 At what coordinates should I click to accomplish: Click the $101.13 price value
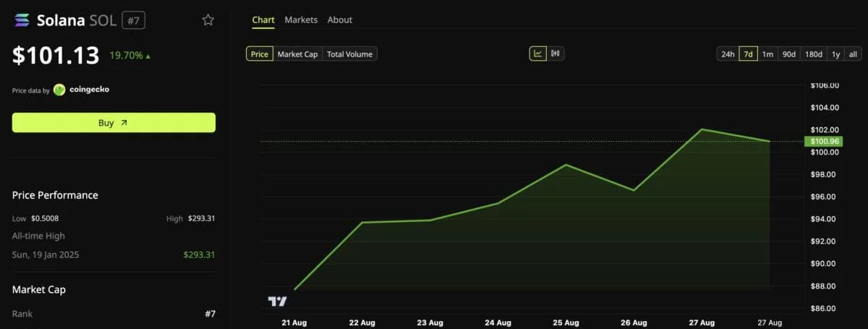56,56
